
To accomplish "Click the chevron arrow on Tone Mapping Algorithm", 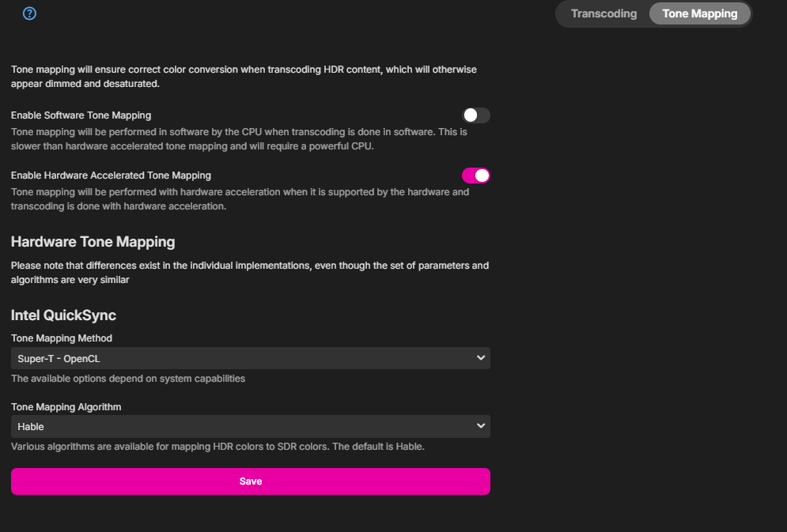I will click(x=480, y=426).
